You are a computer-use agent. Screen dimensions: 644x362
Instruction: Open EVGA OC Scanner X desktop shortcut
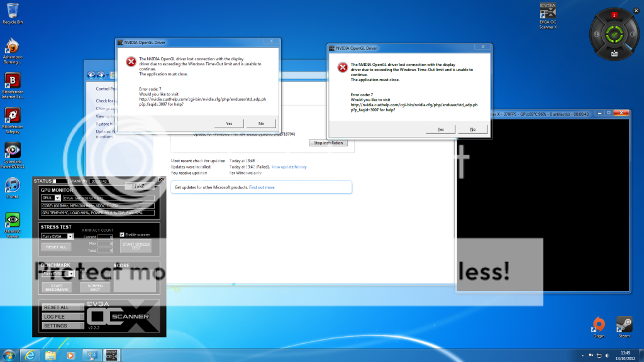click(548, 16)
